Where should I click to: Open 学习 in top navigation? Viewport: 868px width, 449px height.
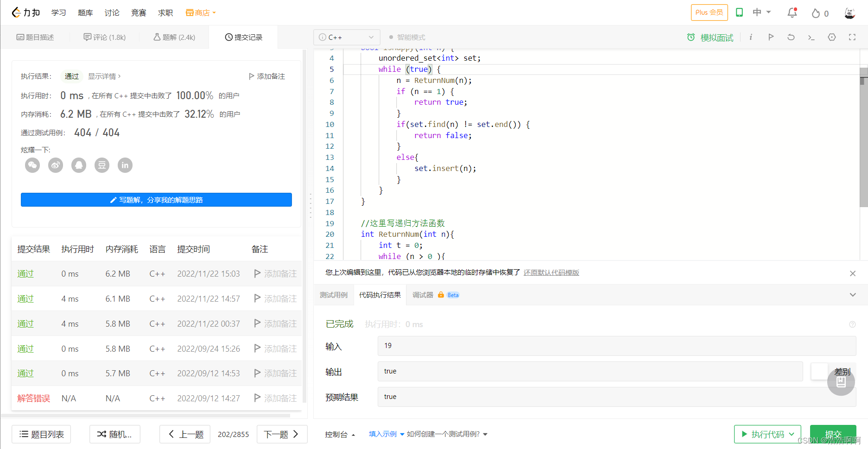pos(58,13)
